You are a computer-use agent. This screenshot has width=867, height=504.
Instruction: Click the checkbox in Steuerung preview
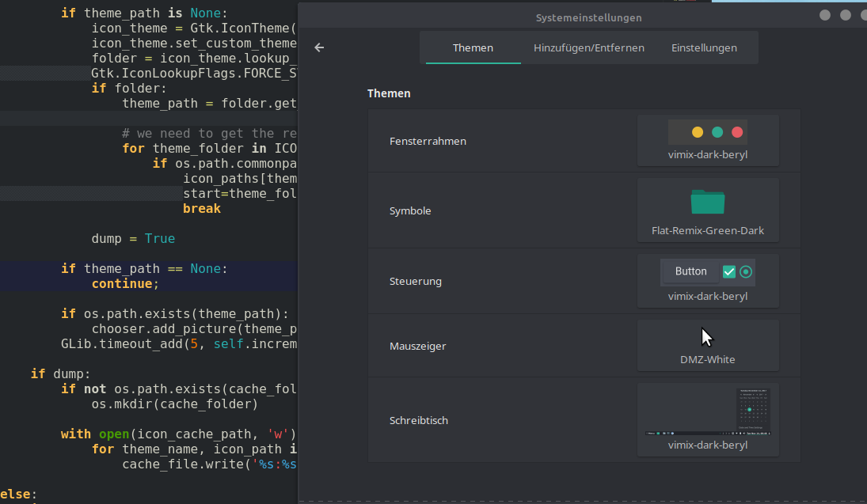pos(728,271)
